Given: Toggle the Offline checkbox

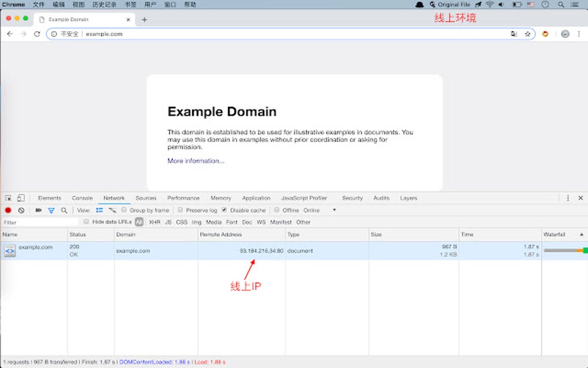Looking at the screenshot, I should (277, 210).
